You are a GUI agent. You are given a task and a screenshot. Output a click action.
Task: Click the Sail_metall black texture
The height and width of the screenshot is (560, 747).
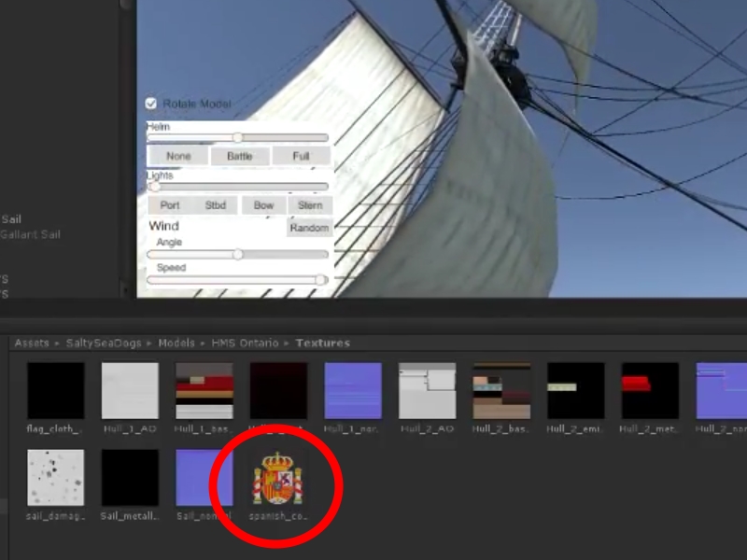(130, 478)
